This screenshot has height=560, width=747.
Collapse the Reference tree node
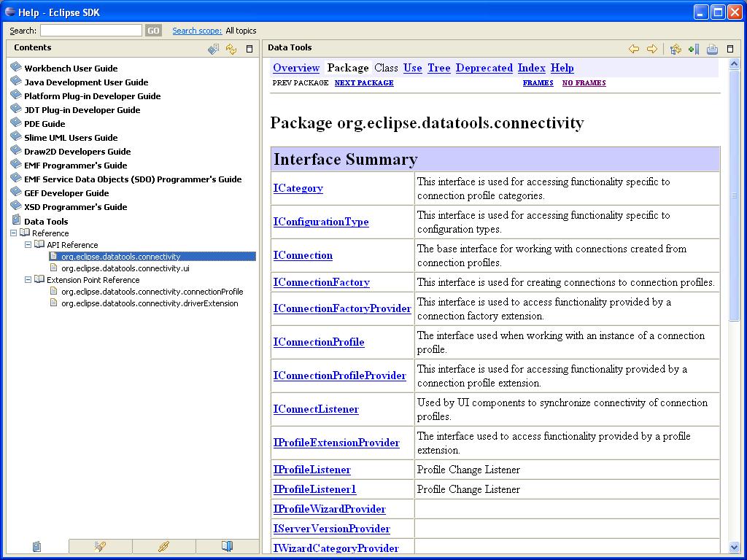point(14,233)
